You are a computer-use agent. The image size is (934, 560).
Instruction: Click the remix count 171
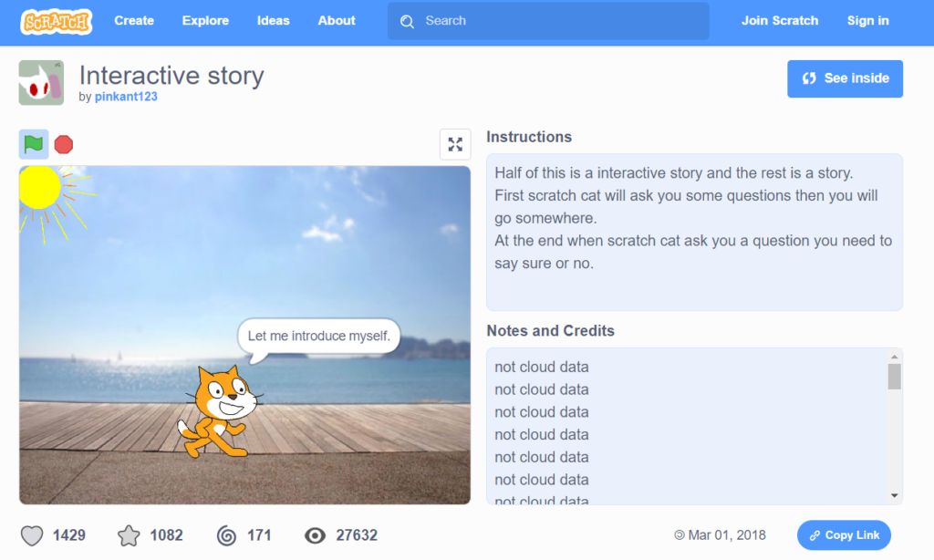point(259,535)
